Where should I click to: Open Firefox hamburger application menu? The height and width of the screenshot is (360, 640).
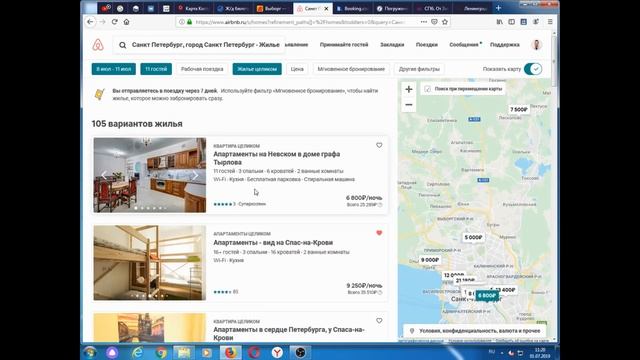550,22
